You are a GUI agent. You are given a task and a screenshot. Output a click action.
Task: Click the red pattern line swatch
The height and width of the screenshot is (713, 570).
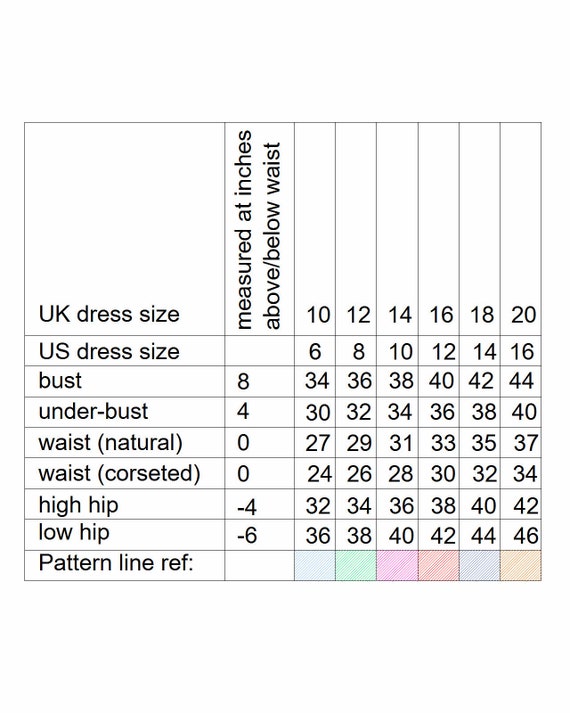(x=439, y=565)
